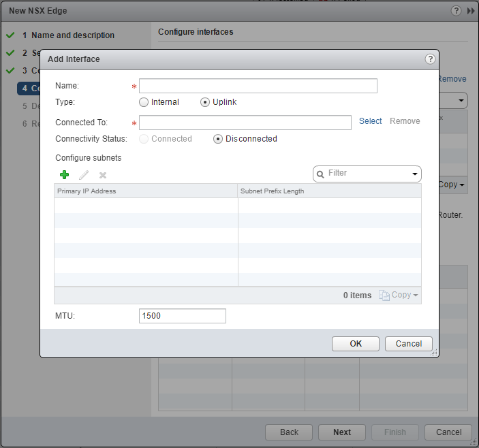This screenshot has width=479, height=448.
Task: Click the Copy icon under subnets table
Action: tap(384, 295)
